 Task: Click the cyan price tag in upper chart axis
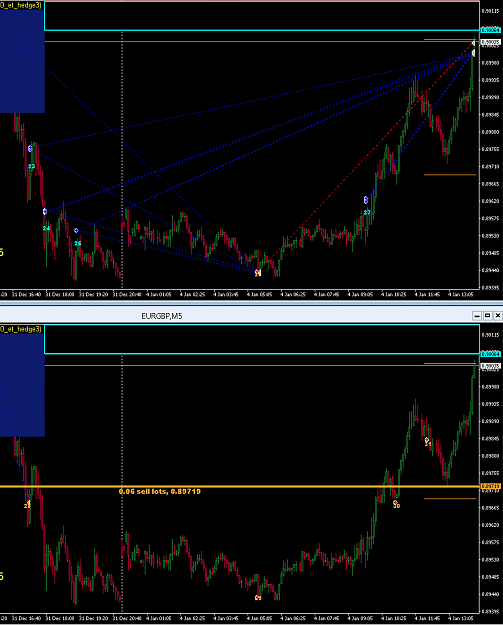click(490, 30)
